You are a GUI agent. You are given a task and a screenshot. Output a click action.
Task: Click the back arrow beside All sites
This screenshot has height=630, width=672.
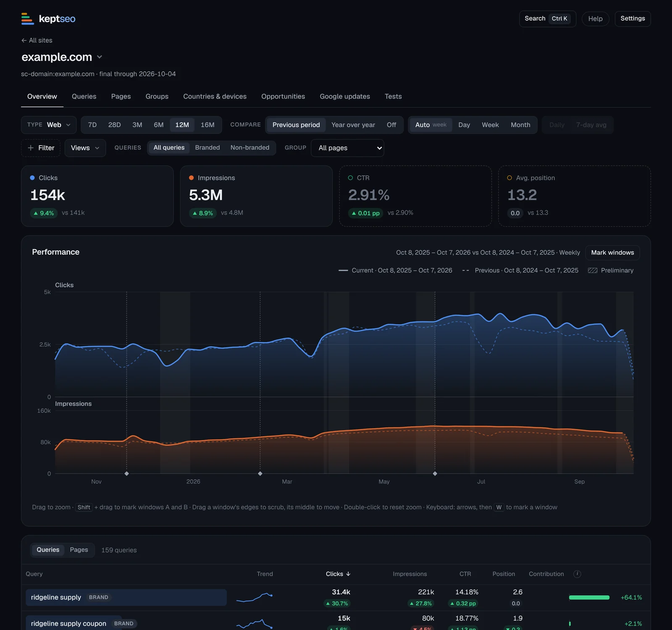[24, 40]
